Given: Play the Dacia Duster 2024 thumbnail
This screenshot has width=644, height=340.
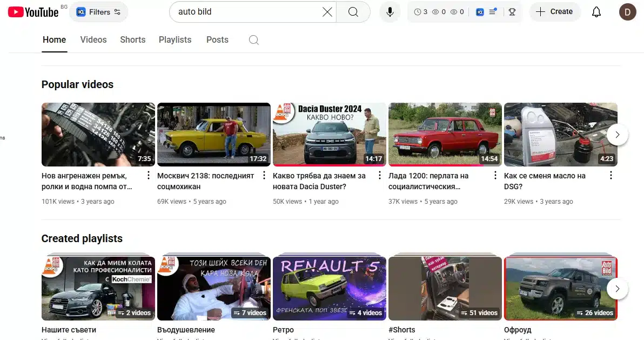Looking at the screenshot, I should (x=330, y=135).
